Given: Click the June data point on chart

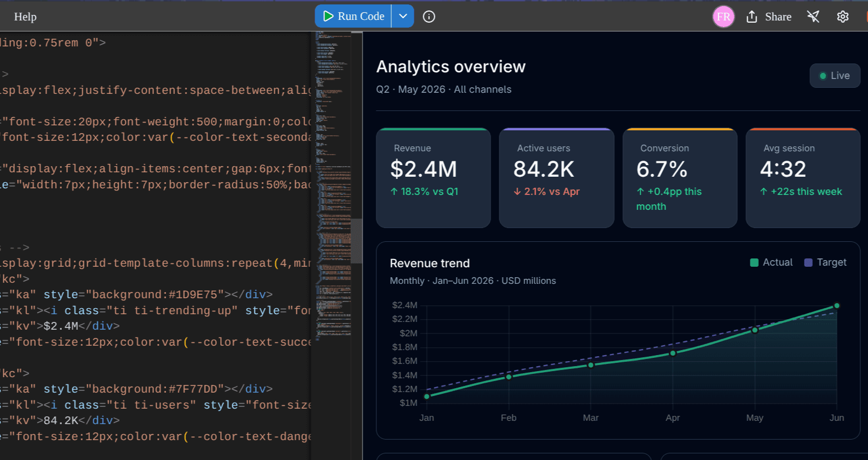Looking at the screenshot, I should 837,305.
